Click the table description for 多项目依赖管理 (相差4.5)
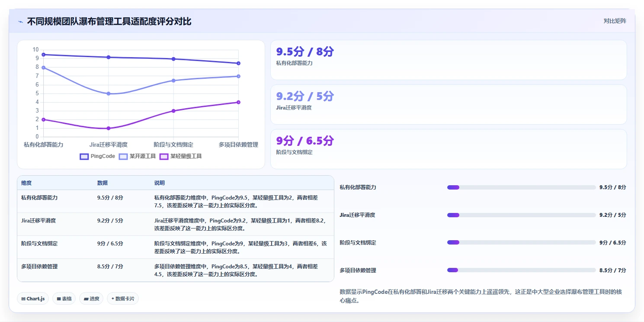Screen dimensions: 644x322 pyautogui.click(x=236, y=270)
